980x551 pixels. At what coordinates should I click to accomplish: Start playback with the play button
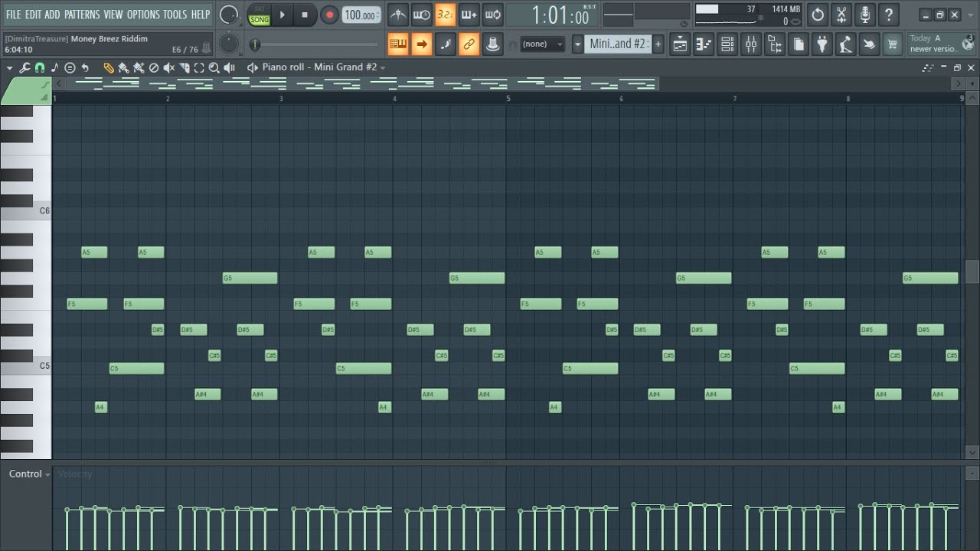pyautogui.click(x=282, y=15)
